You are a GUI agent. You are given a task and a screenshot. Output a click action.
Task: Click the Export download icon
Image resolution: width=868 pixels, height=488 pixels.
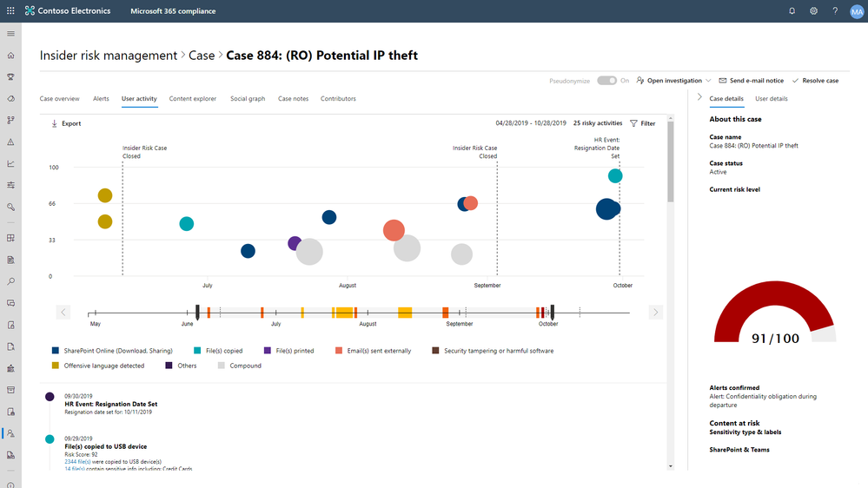[x=54, y=123]
